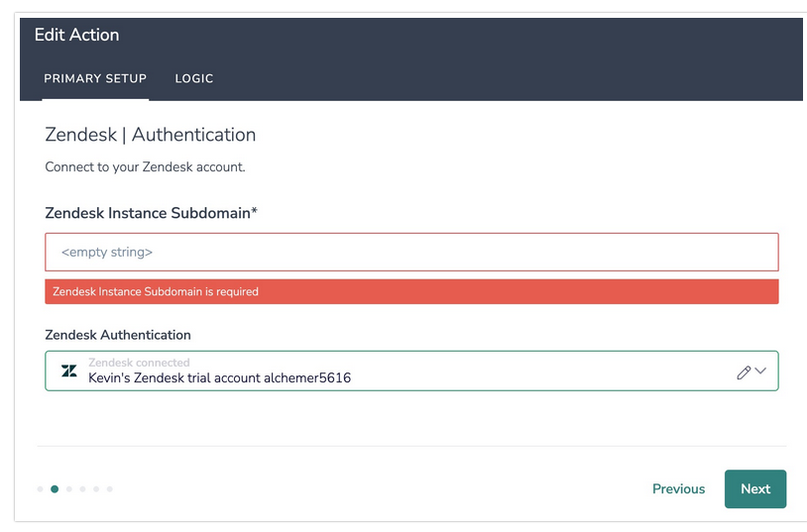Expand the Zendesk Authentication chevron

pos(760,372)
